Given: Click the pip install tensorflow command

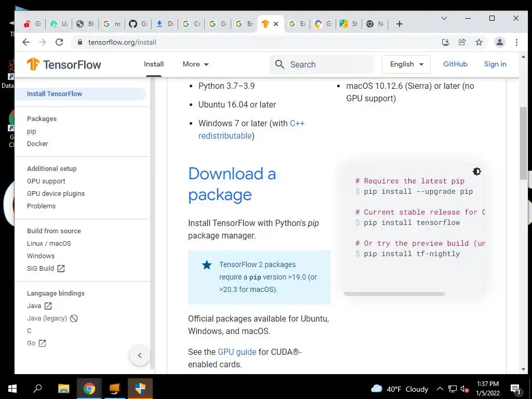Looking at the screenshot, I should (411, 222).
